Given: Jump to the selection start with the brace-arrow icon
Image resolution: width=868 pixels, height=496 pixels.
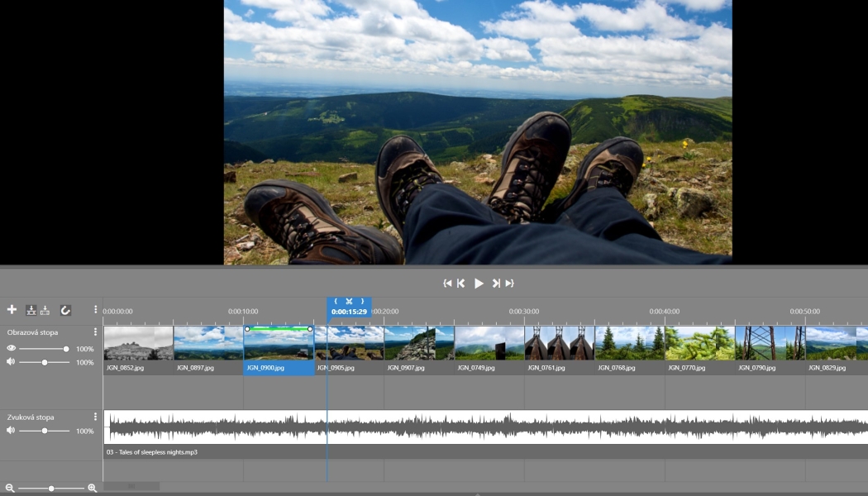Looking at the screenshot, I should click(447, 284).
